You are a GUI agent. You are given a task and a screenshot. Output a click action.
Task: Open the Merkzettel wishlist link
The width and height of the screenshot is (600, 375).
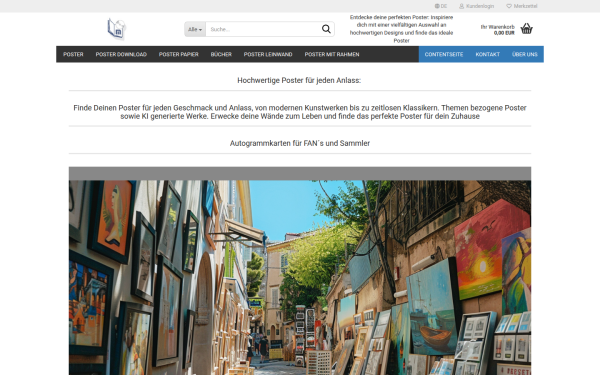(x=522, y=6)
